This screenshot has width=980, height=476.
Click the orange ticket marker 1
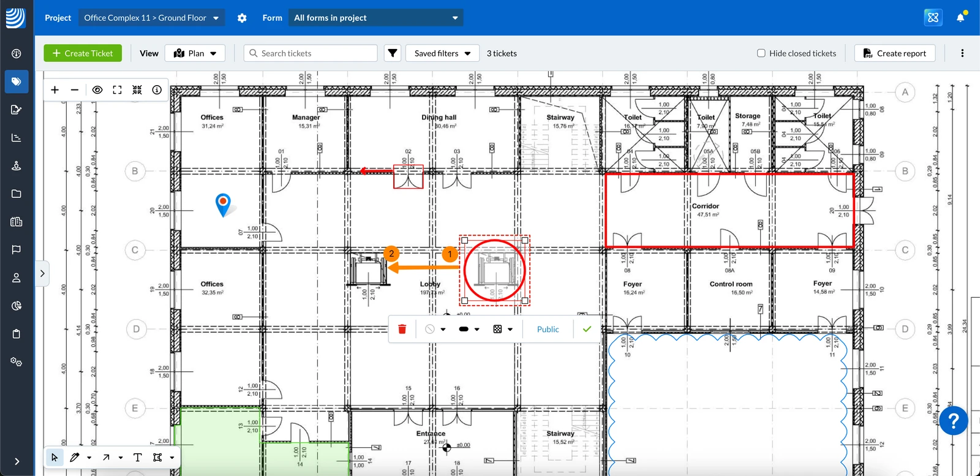tap(450, 254)
